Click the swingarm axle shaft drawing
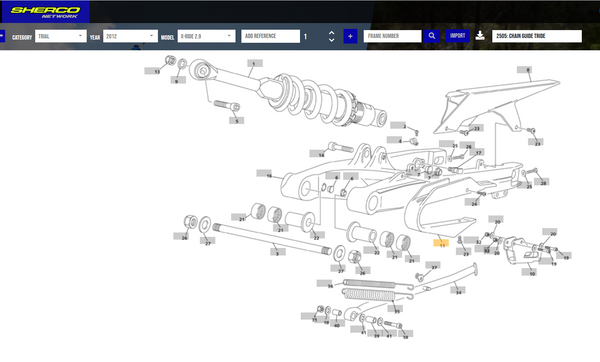 pos(272,239)
